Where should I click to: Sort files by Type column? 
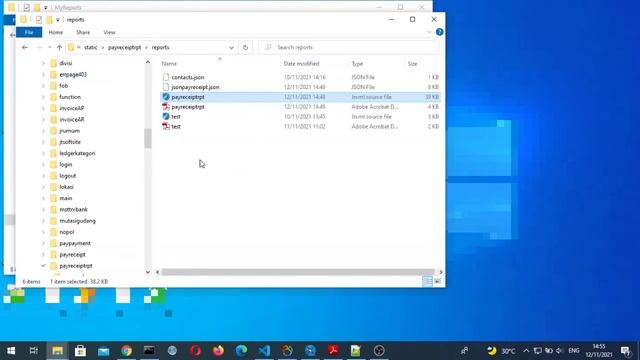click(x=357, y=64)
